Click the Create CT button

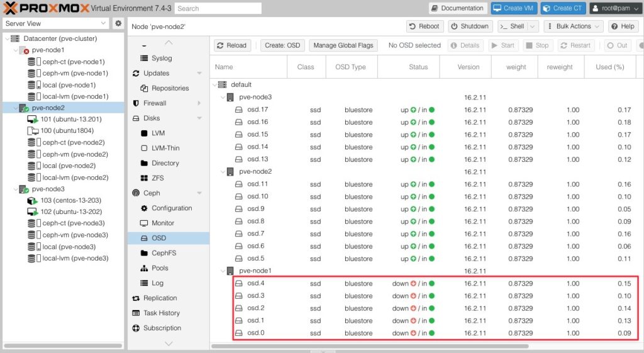[563, 8]
